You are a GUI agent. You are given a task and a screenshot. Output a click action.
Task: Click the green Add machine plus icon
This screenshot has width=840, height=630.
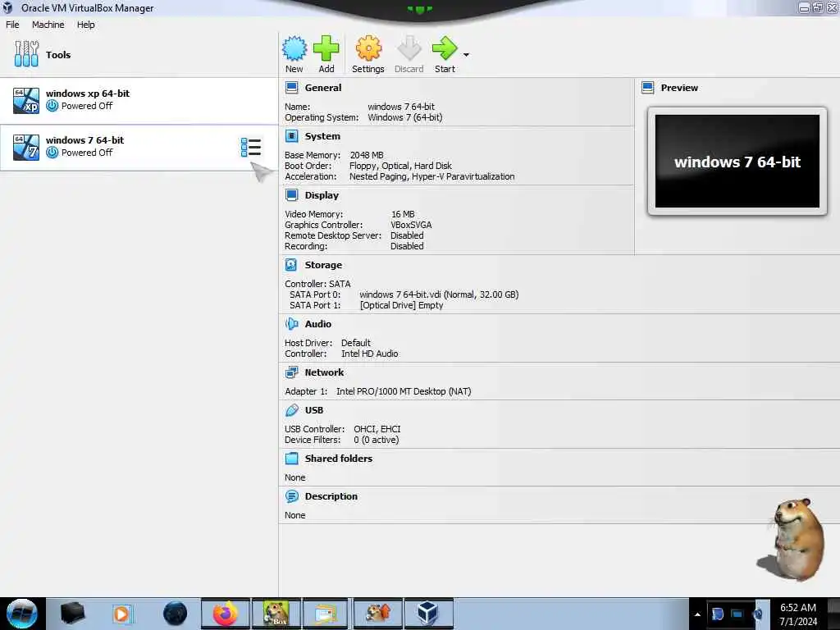tap(326, 48)
